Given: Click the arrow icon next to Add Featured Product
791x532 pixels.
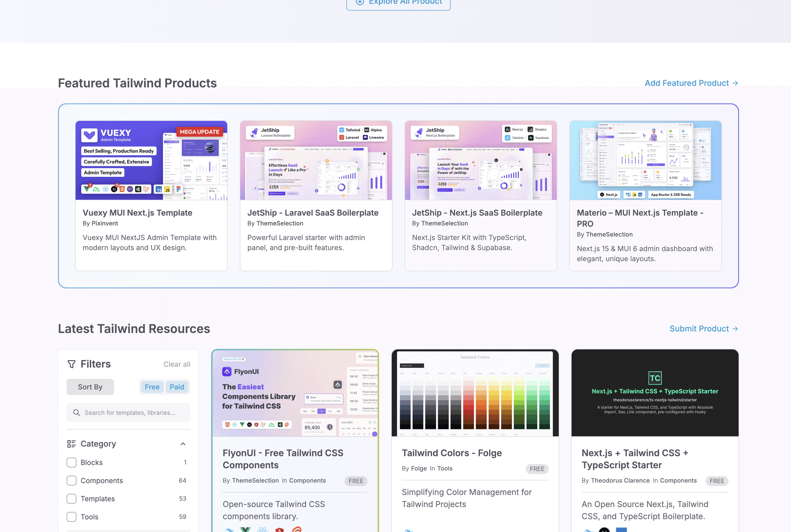Looking at the screenshot, I should (735, 83).
